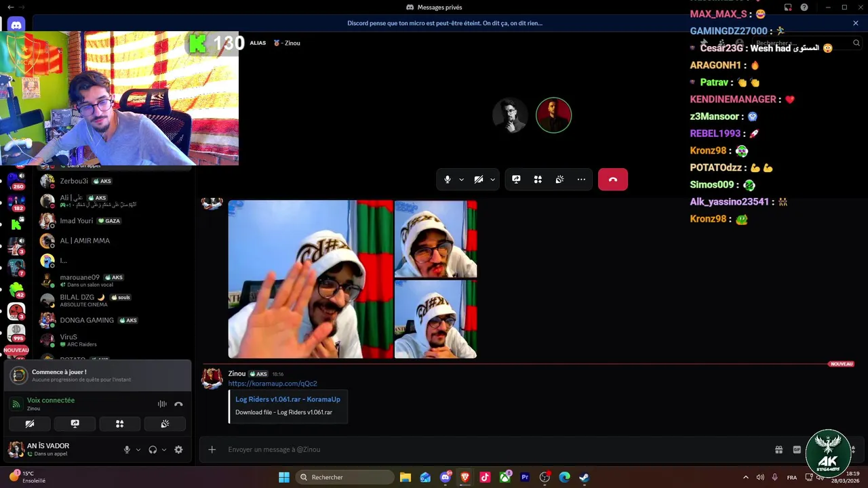
Task: Open soundboard button in voice panel
Action: tap(164, 424)
